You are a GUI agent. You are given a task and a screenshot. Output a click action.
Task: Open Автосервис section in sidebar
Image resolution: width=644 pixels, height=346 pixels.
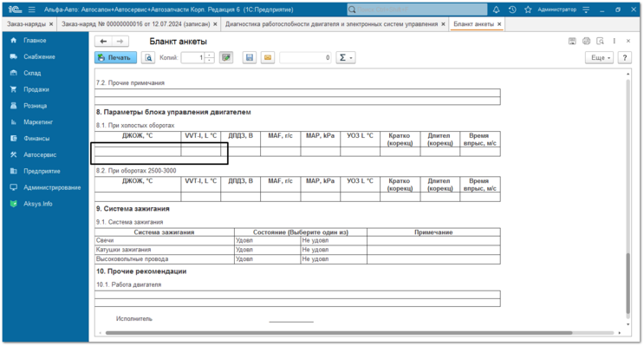(40, 155)
